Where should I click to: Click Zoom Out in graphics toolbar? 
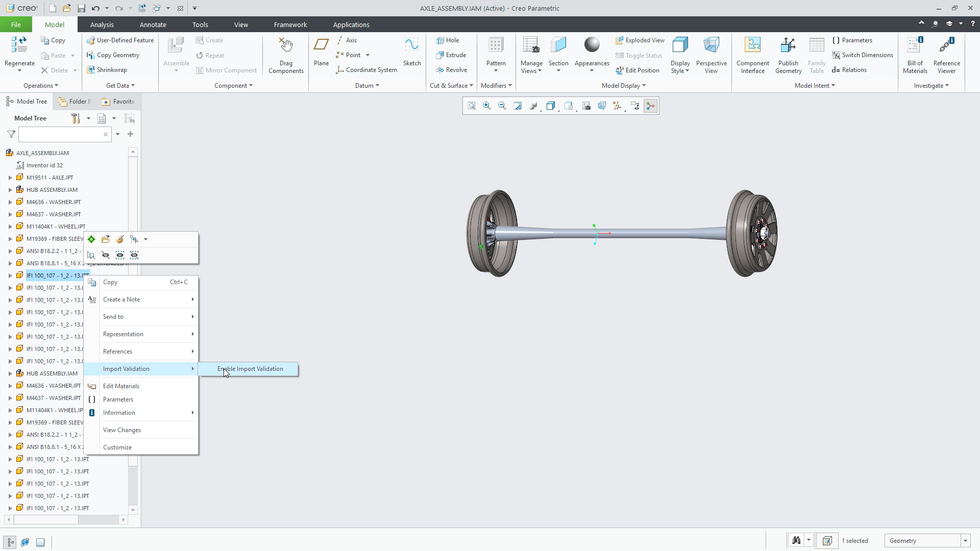pyautogui.click(x=502, y=106)
